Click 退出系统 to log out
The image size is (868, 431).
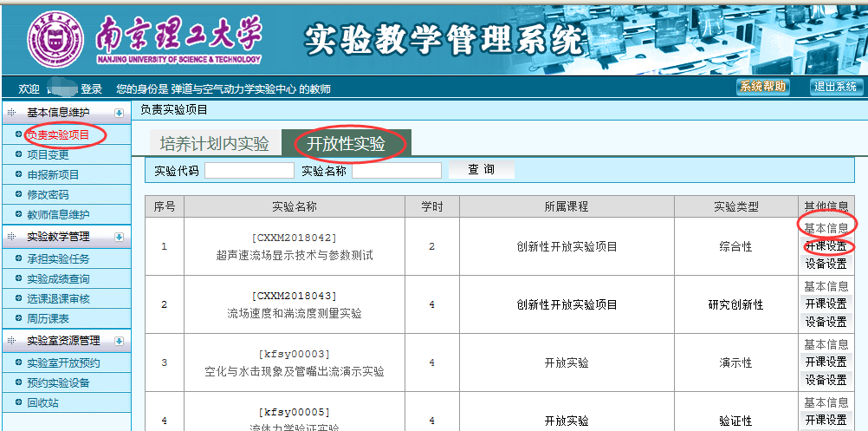pos(835,87)
